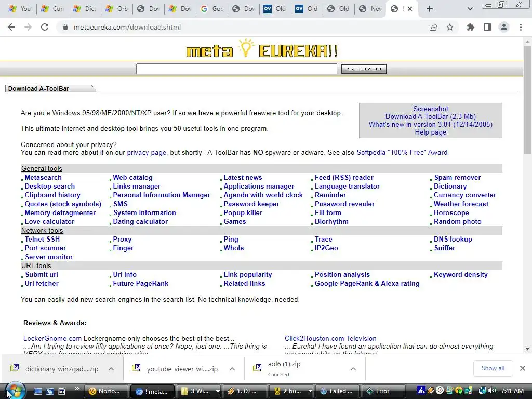Open the Help page link
This screenshot has height=399, width=532.
431,132
